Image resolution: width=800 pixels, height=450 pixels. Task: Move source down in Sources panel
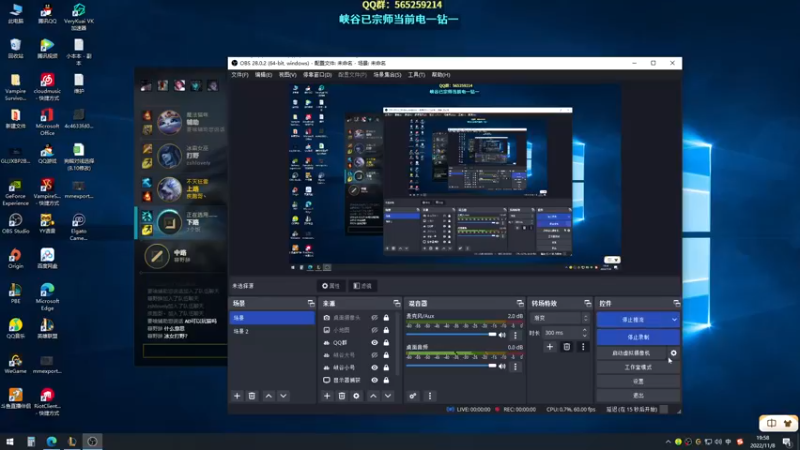pyautogui.click(x=388, y=396)
